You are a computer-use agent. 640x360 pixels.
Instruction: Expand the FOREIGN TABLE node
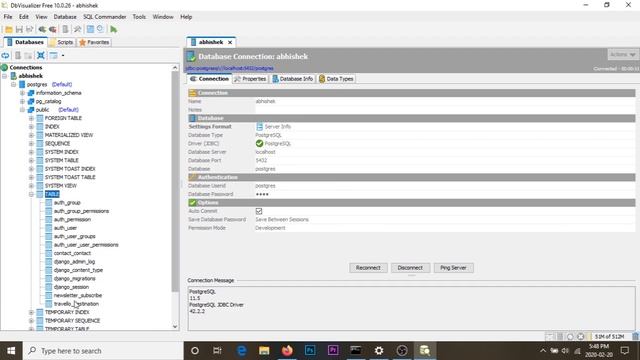coord(31,118)
